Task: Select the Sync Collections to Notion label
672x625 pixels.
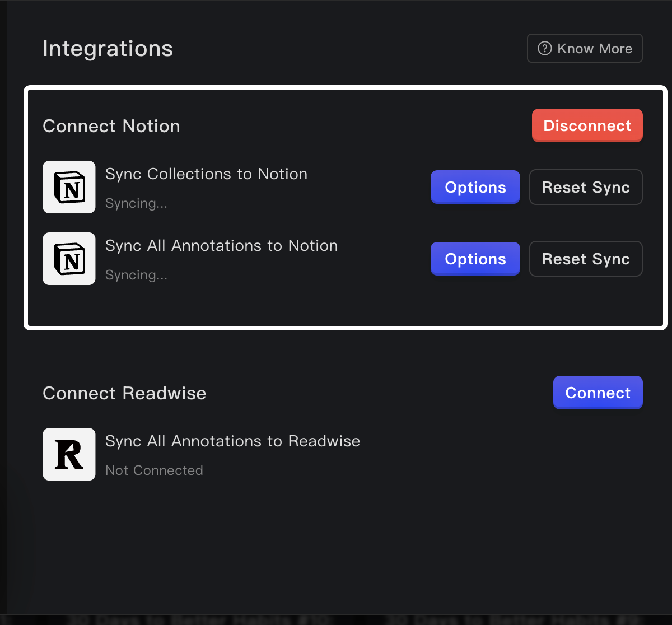Action: click(x=206, y=174)
